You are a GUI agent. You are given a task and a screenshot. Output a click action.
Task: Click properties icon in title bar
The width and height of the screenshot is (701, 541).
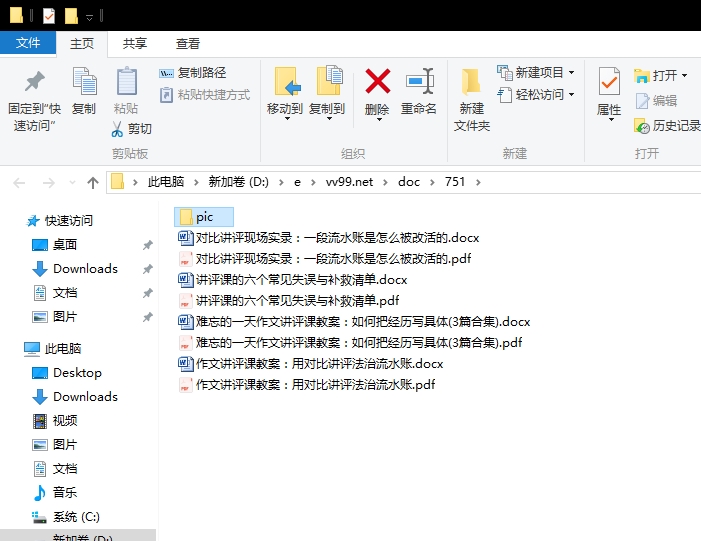pyautogui.click(x=49, y=17)
